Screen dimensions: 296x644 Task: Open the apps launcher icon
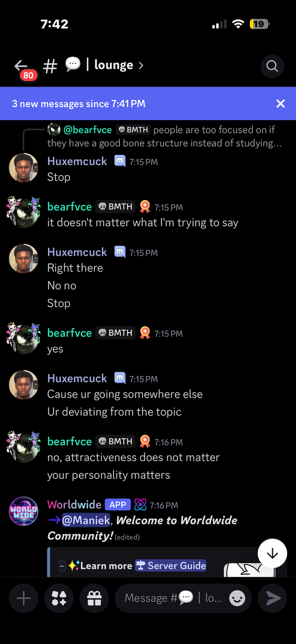pos(59,598)
